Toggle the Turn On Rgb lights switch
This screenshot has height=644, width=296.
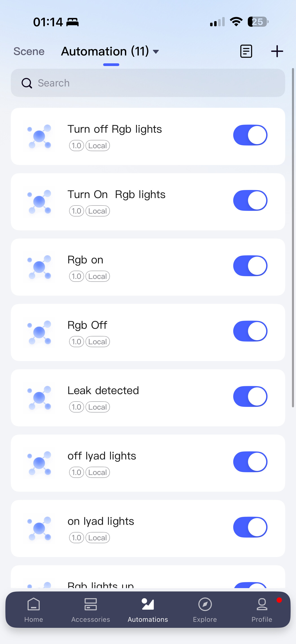[x=250, y=201]
